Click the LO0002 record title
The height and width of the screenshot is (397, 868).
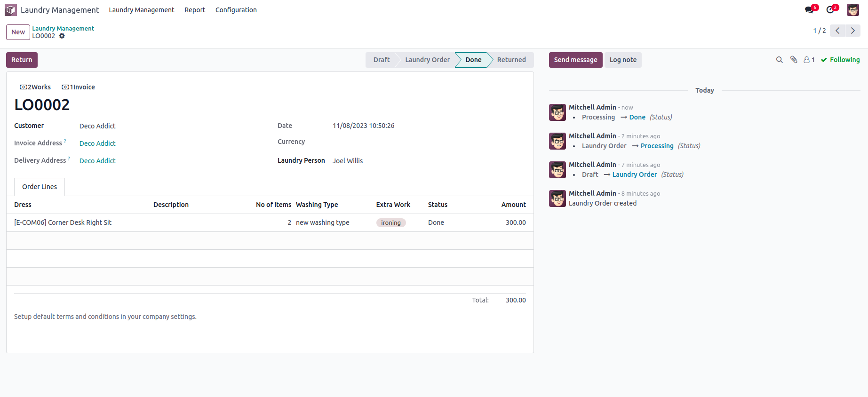[x=42, y=105]
